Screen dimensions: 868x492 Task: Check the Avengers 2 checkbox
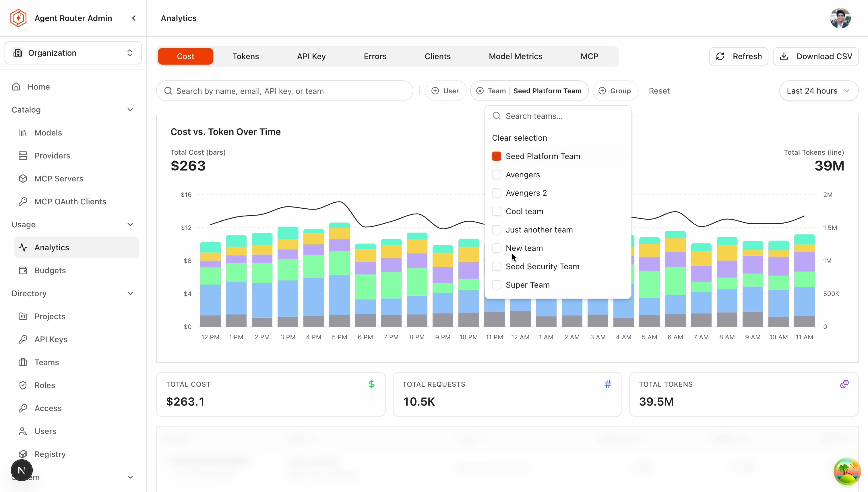coord(496,193)
